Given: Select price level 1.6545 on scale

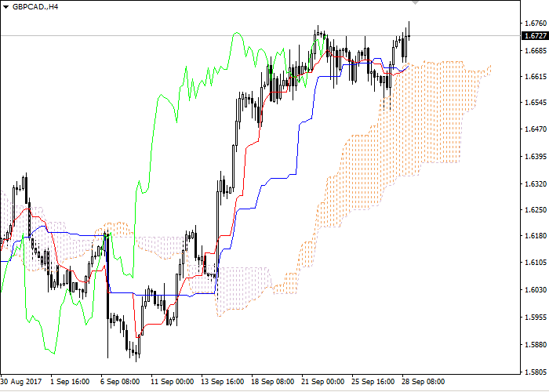Looking at the screenshot, I should pos(536,103).
